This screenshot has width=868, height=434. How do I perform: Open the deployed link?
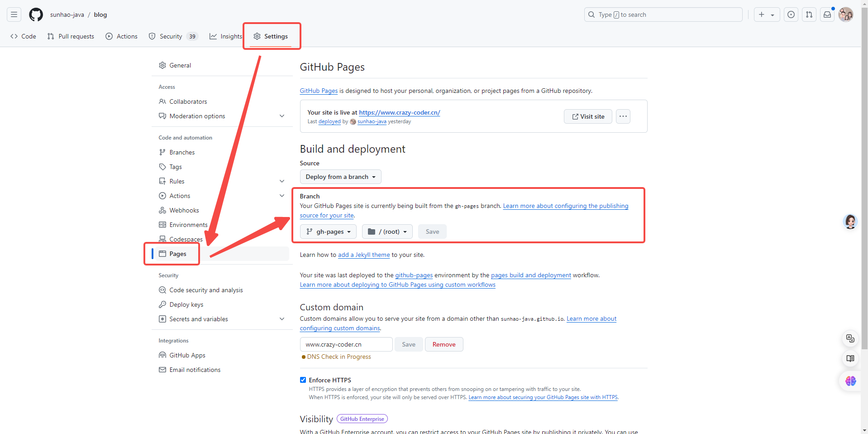pos(329,121)
